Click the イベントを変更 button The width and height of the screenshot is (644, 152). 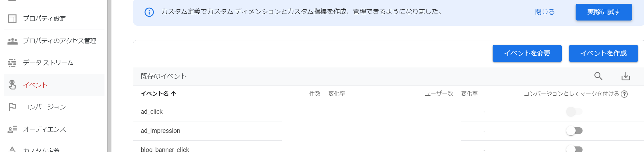(527, 53)
